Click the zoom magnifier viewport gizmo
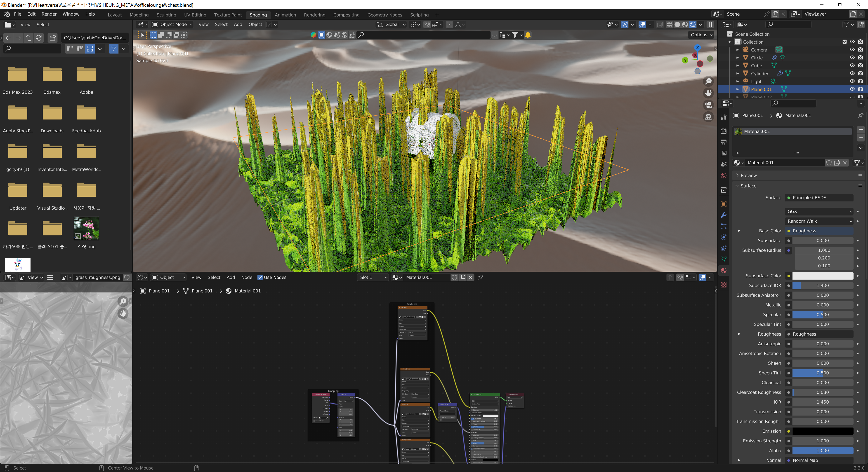Image resolution: width=868 pixels, height=472 pixels. pos(708,82)
